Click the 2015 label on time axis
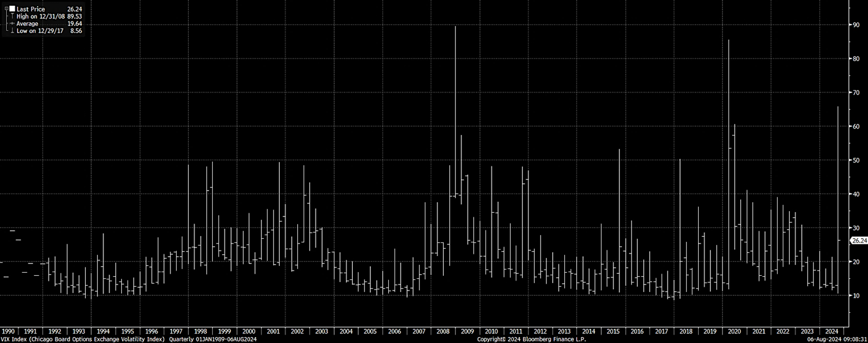 613,331
